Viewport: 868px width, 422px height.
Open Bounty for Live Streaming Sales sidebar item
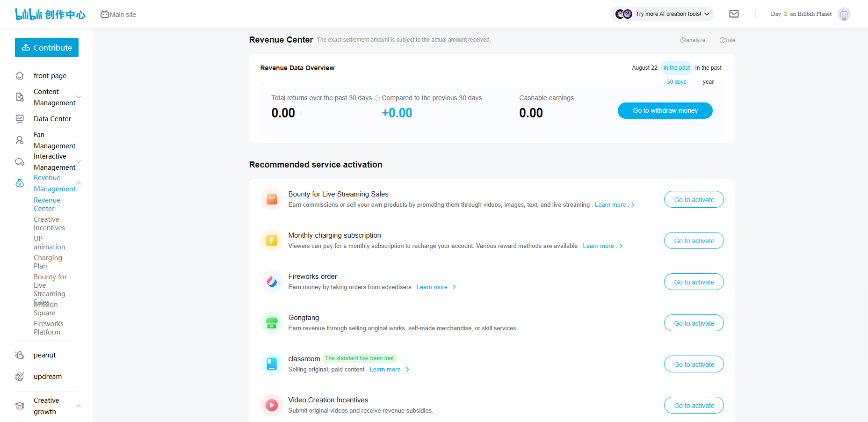coord(50,290)
